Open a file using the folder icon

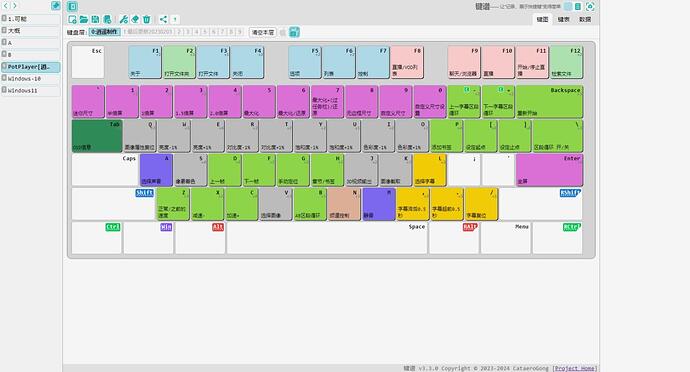[84, 19]
